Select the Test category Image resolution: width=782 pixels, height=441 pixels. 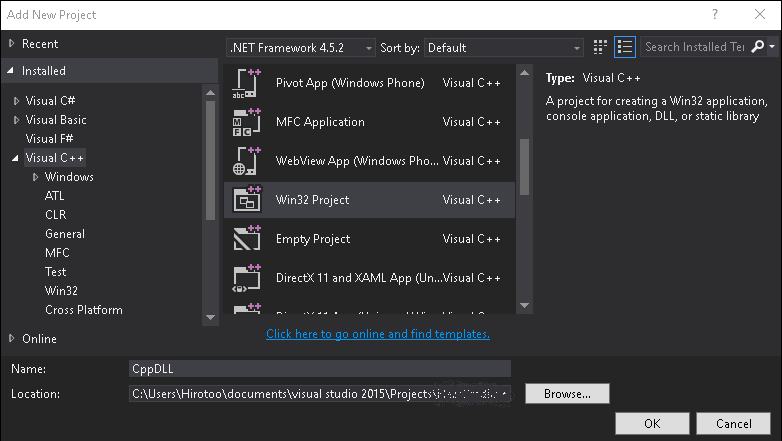[55, 271]
